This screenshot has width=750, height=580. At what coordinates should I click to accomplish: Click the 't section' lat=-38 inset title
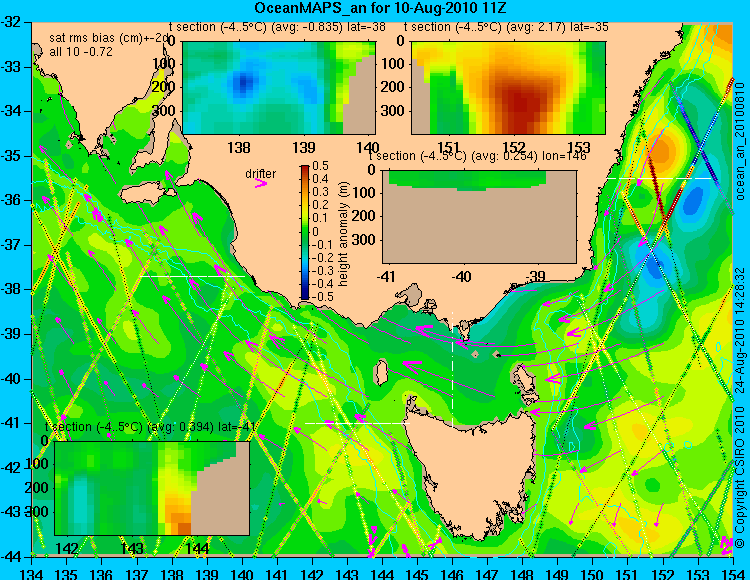(x=277, y=27)
